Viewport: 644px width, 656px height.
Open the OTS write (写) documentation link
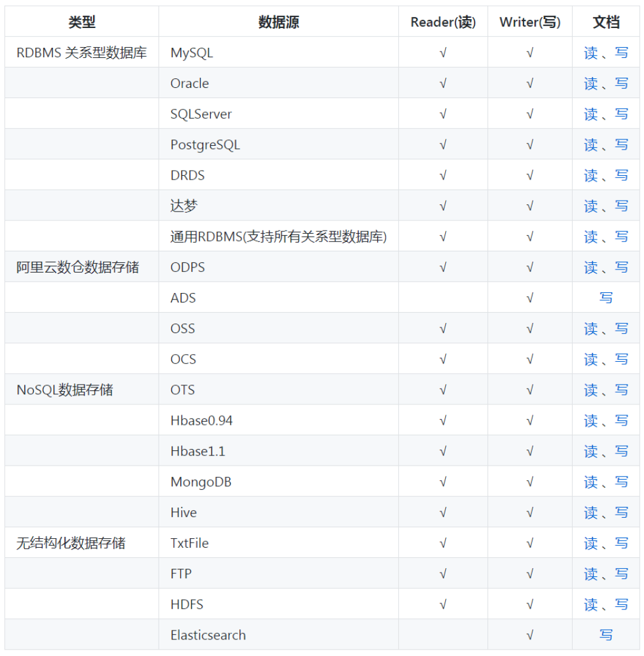621,390
